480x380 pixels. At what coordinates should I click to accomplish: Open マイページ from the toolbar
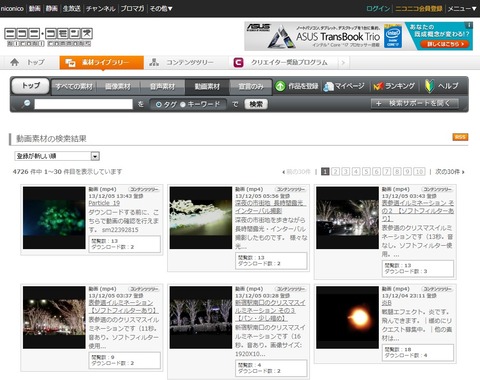[x=349, y=86]
